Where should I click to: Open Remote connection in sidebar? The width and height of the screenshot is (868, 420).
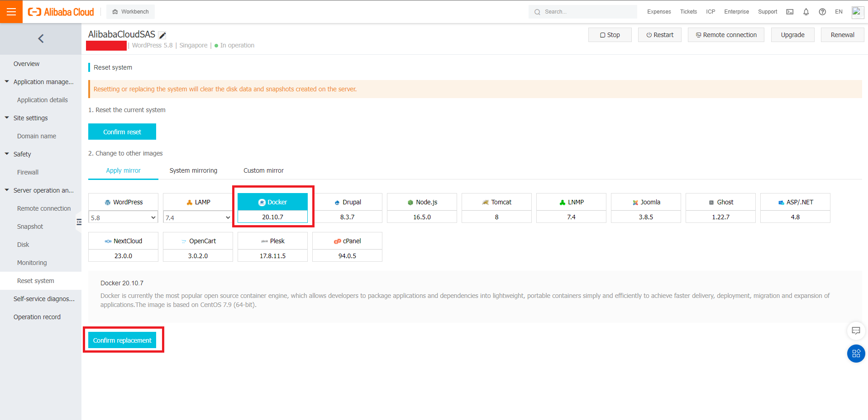click(x=41, y=208)
